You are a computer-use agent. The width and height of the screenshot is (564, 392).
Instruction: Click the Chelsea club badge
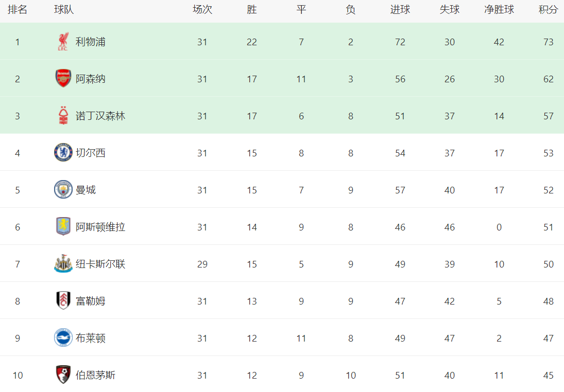[63, 152]
